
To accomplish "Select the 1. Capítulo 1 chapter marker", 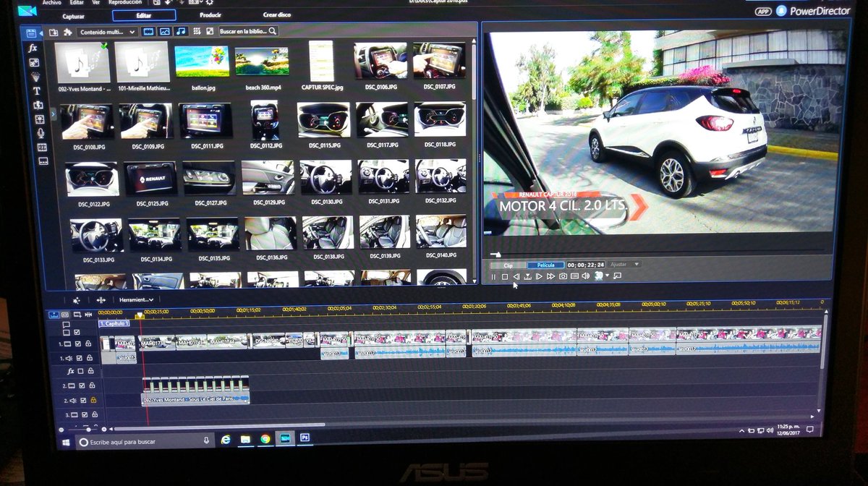I will [x=114, y=323].
